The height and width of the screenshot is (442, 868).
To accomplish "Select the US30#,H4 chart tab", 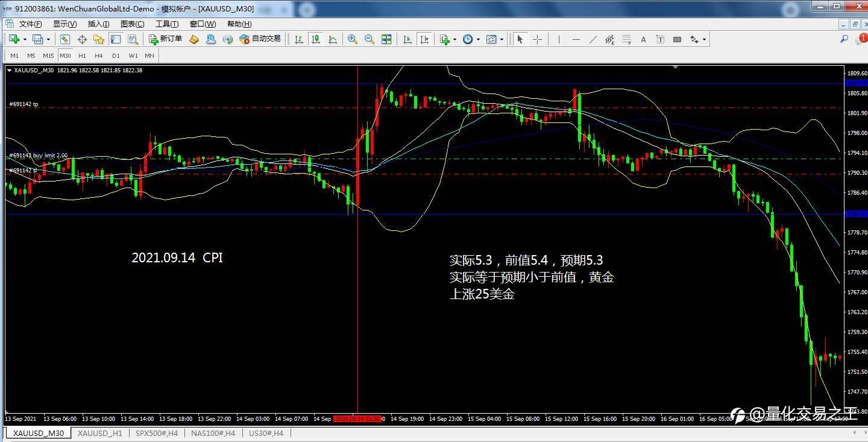I will coord(266,433).
